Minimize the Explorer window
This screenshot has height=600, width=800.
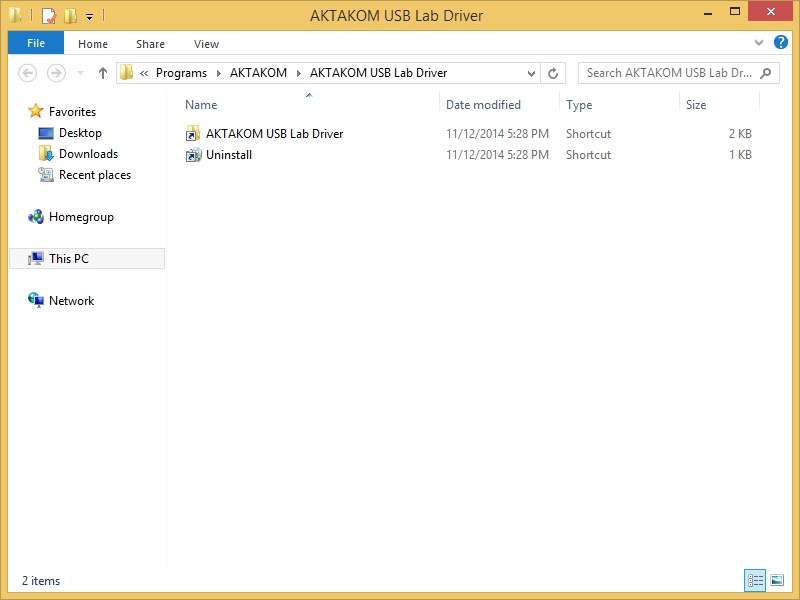[708, 14]
